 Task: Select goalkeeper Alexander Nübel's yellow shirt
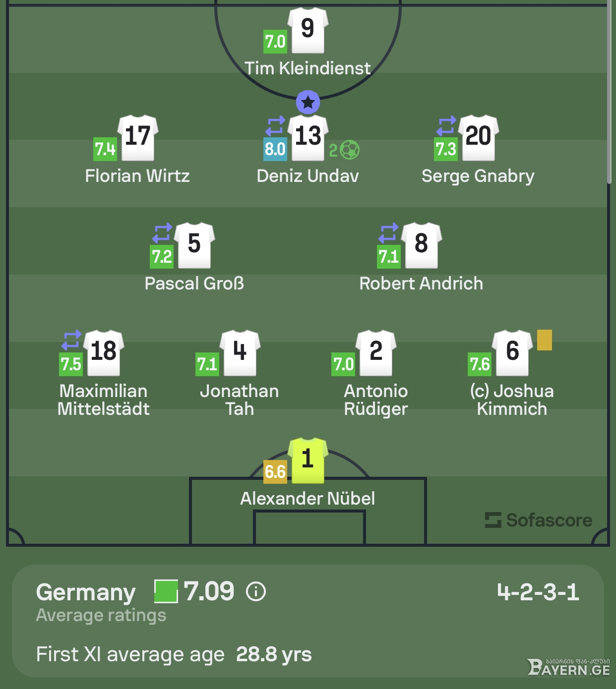point(308,460)
